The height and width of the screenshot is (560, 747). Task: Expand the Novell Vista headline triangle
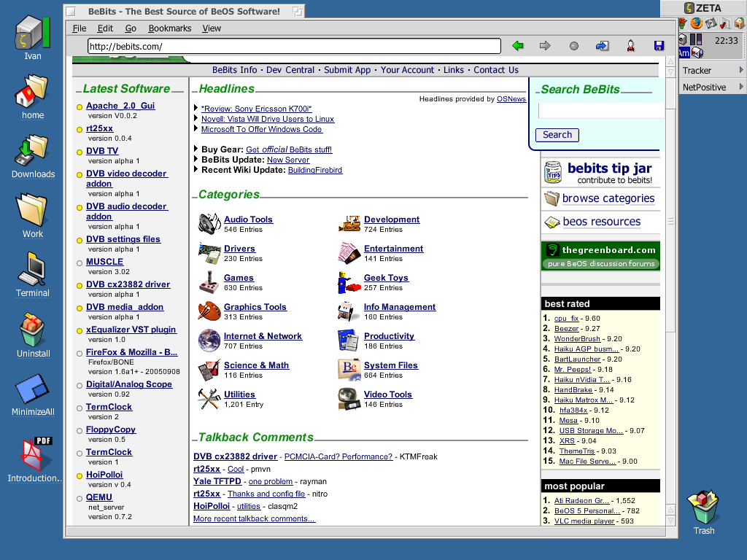click(196, 118)
